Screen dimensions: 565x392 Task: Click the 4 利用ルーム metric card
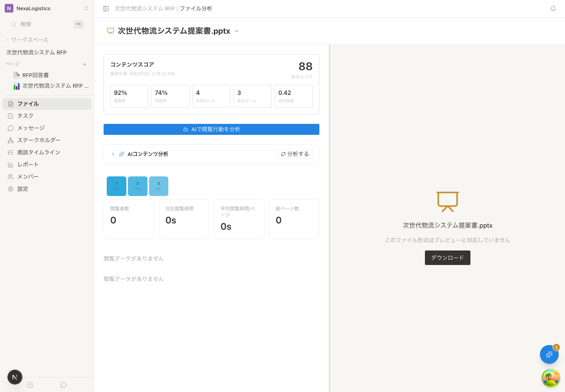(211, 96)
